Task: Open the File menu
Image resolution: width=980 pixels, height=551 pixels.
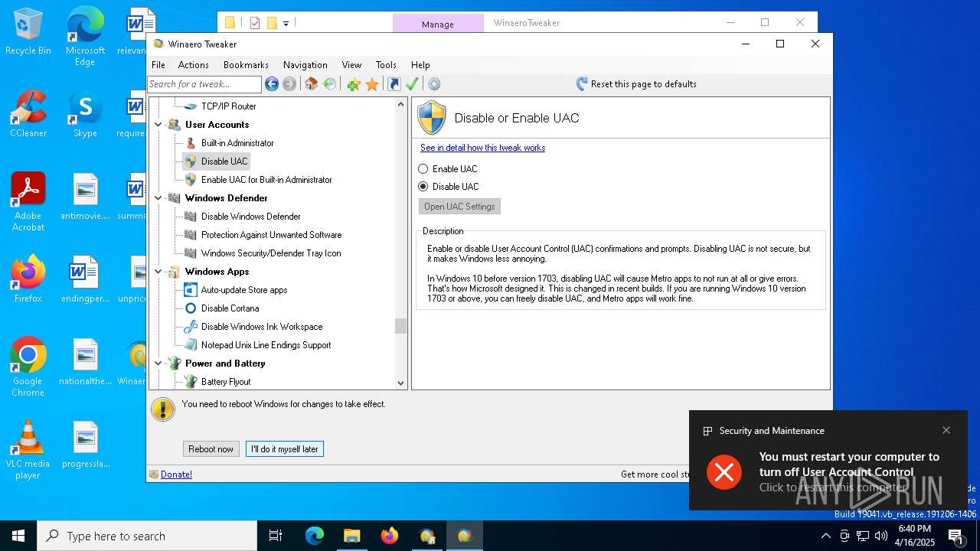Action: (x=158, y=65)
